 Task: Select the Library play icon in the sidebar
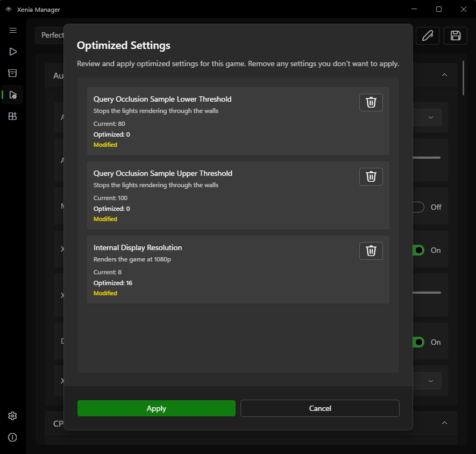pos(13,52)
